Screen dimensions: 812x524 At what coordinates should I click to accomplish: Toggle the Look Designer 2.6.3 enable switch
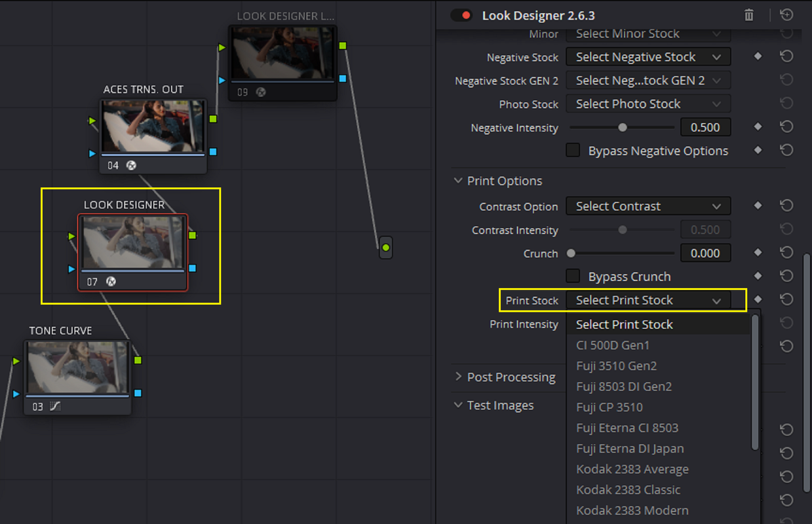pyautogui.click(x=461, y=15)
